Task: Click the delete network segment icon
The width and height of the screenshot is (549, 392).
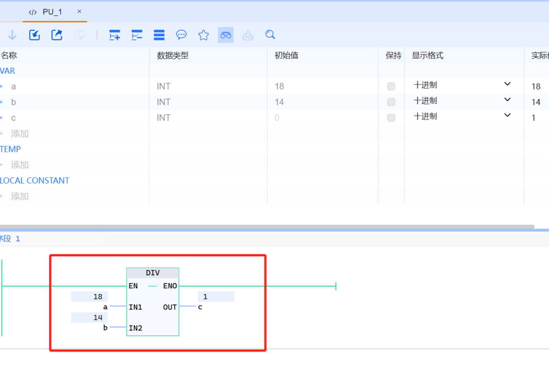Action: pos(137,35)
